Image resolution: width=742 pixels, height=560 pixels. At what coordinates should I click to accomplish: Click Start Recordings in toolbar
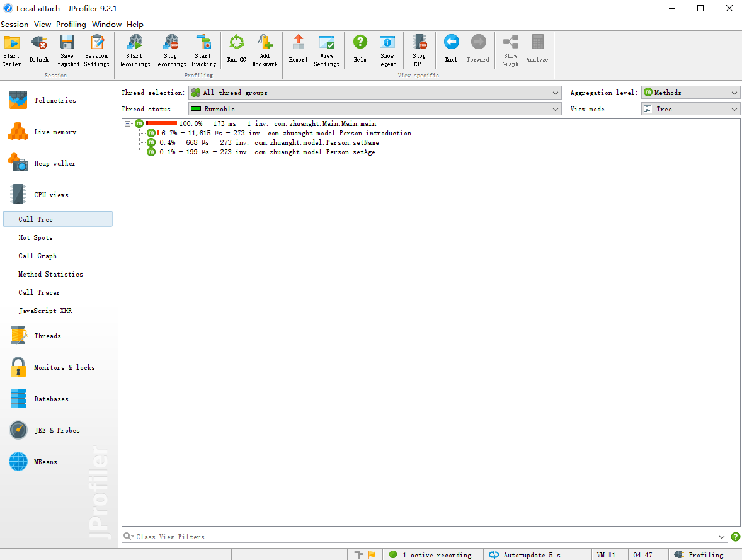tap(134, 50)
